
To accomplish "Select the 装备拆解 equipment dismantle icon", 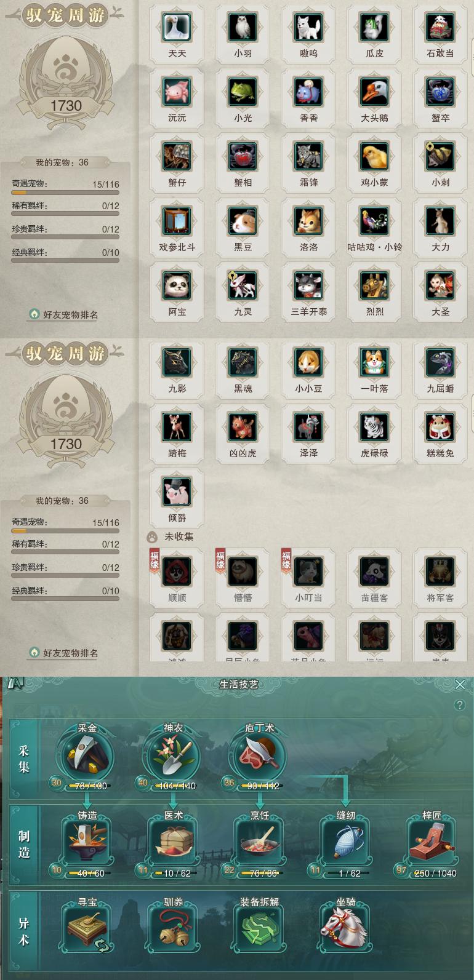I will (259, 930).
